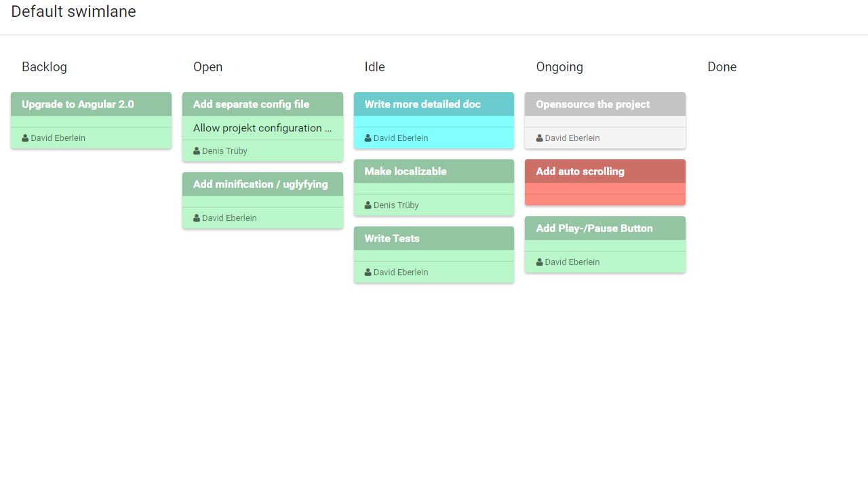Image resolution: width=868 pixels, height=488 pixels.
Task: Click user icon on Opensource the project card
Action: (540, 138)
